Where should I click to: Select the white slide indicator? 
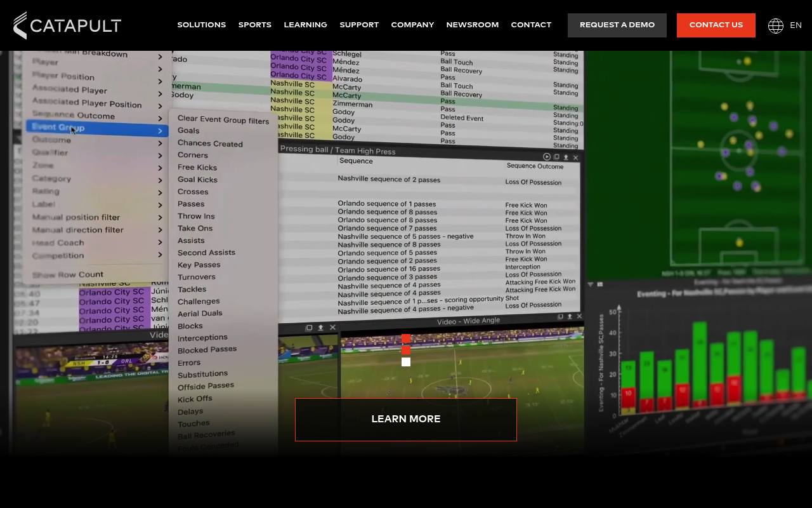pyautogui.click(x=406, y=362)
